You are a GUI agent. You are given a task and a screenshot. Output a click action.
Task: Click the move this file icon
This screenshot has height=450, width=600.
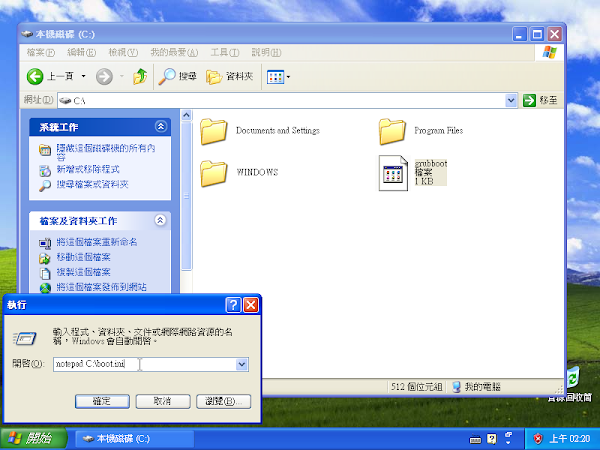(45, 258)
